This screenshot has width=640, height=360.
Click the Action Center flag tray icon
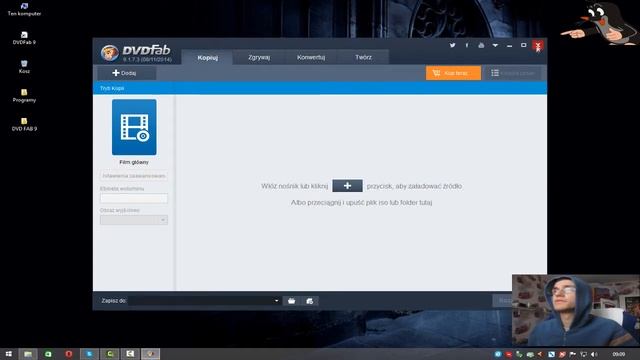point(573,354)
